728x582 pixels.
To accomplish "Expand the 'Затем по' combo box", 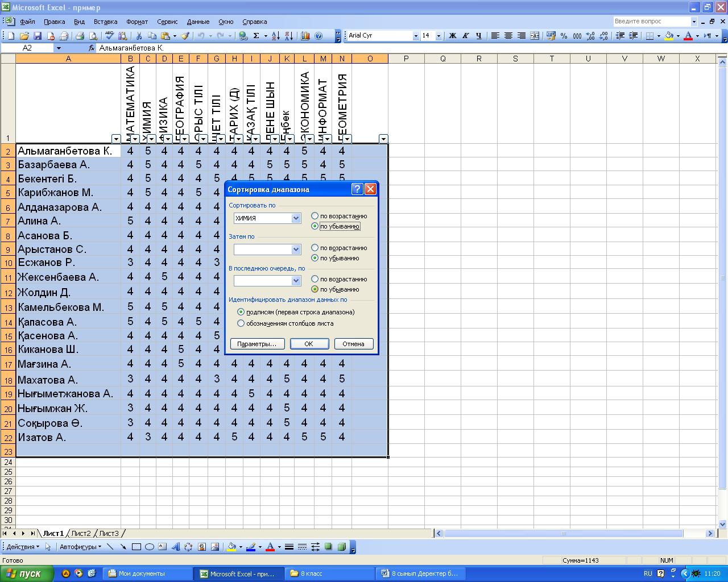I will point(296,250).
